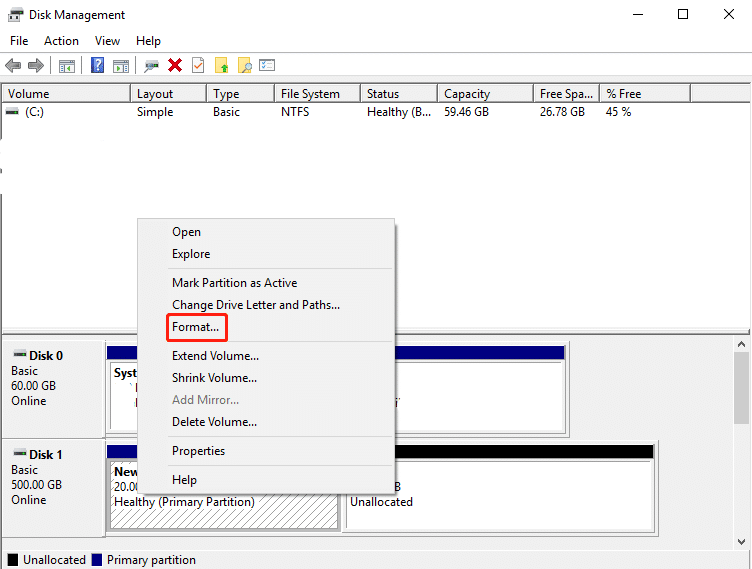This screenshot has height=569, width=752.
Task: Click the Forward arrow toolbar icon
Action: click(x=36, y=65)
